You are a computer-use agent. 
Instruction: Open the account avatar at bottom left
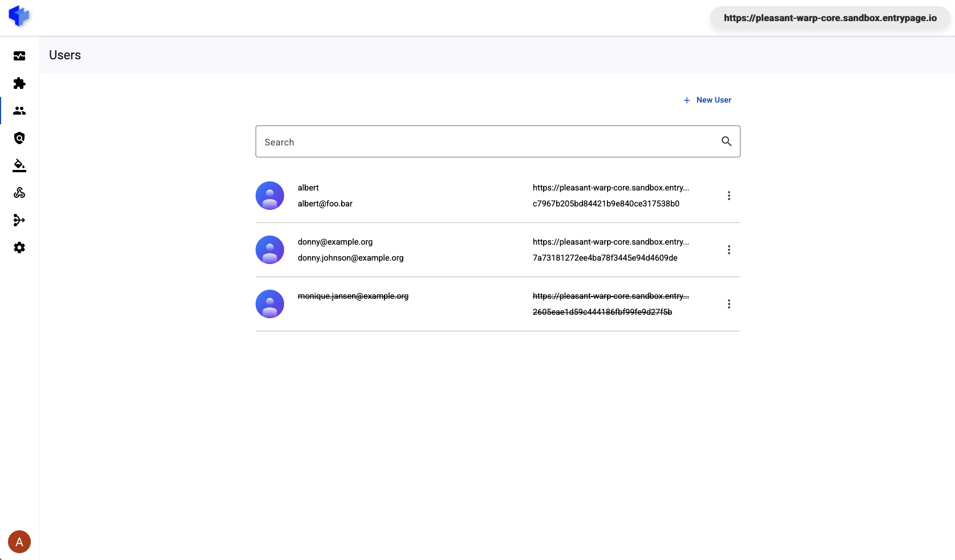point(19,542)
